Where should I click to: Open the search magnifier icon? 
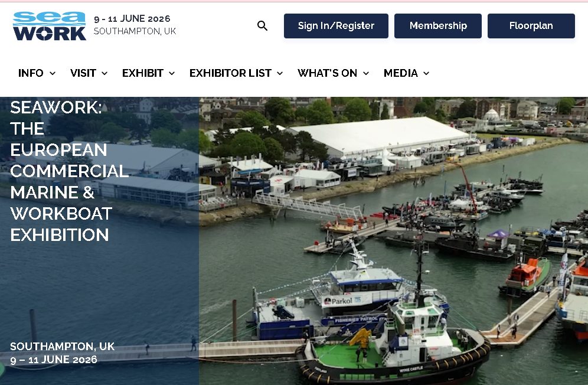[262, 26]
